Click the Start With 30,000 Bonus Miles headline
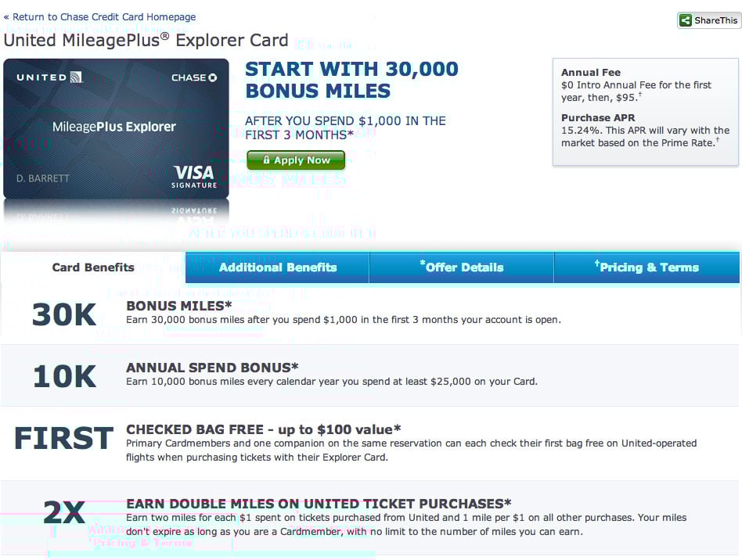 351,80
